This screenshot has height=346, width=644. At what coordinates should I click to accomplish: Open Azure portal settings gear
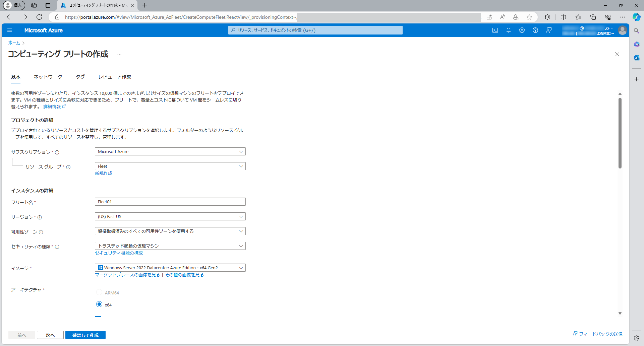522,30
